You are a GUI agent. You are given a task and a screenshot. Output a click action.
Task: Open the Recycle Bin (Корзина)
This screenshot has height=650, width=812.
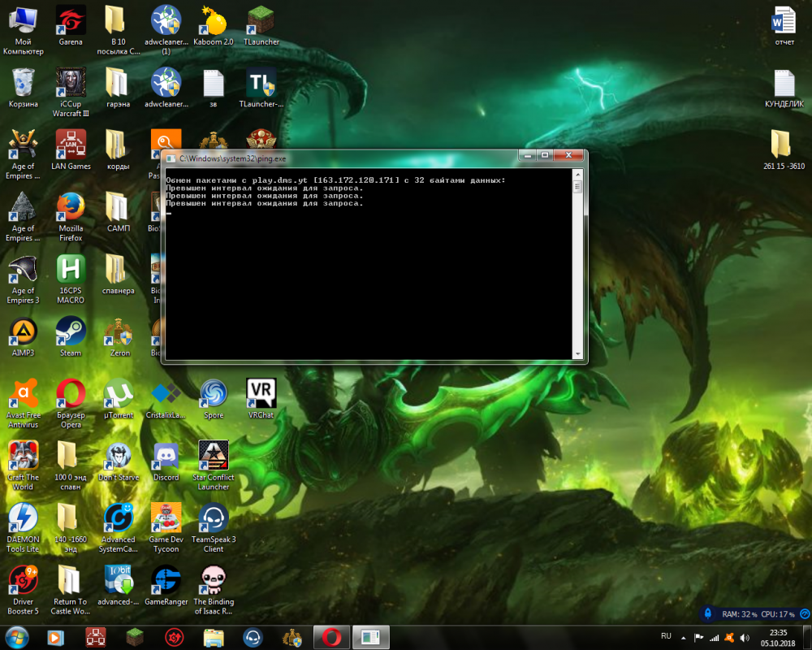[23, 84]
